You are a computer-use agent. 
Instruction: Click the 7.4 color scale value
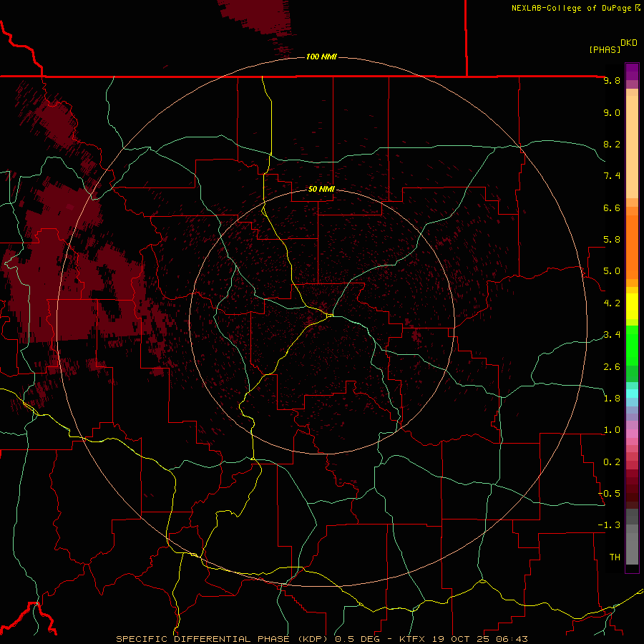pyautogui.click(x=612, y=176)
